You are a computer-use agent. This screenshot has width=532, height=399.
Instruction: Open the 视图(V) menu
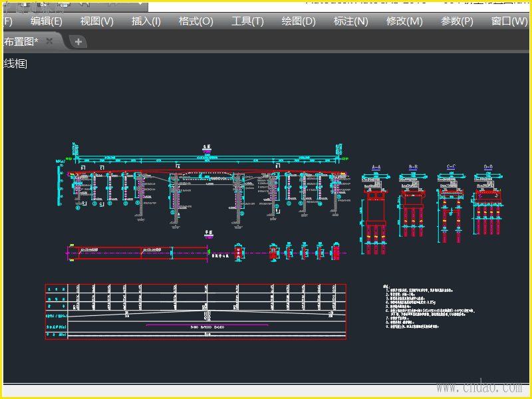(97, 21)
